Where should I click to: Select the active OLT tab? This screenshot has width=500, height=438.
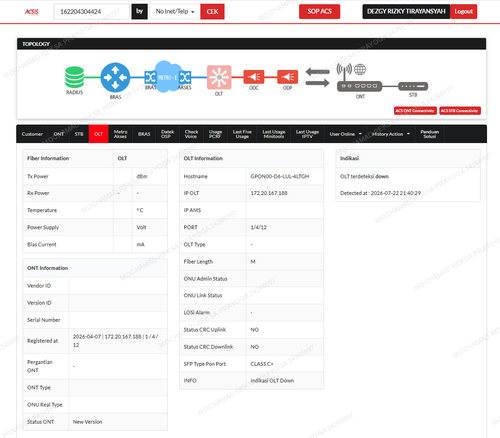pyautogui.click(x=98, y=134)
